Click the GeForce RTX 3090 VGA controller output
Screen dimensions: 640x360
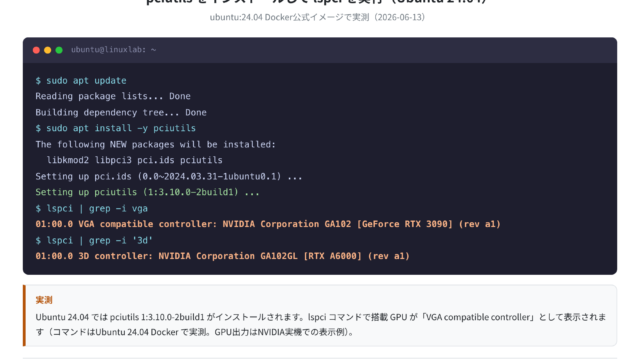pos(268,224)
